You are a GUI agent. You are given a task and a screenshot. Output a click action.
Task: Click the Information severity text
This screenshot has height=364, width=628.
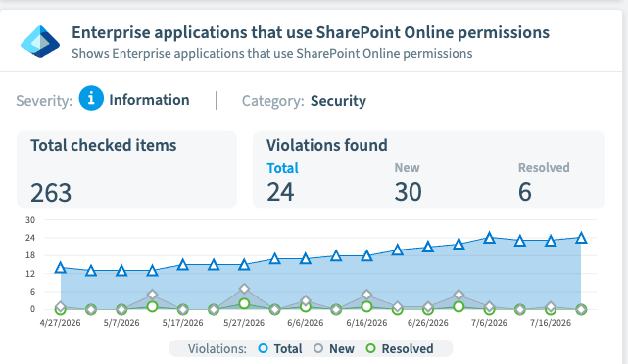tap(149, 100)
